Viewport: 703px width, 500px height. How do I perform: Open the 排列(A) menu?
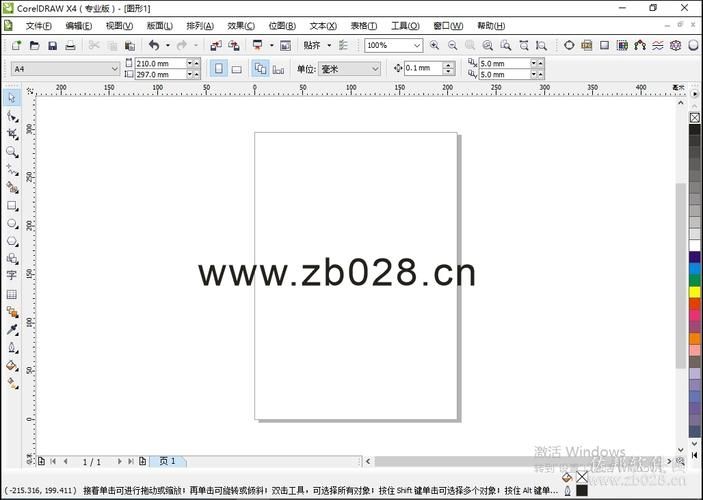point(200,26)
